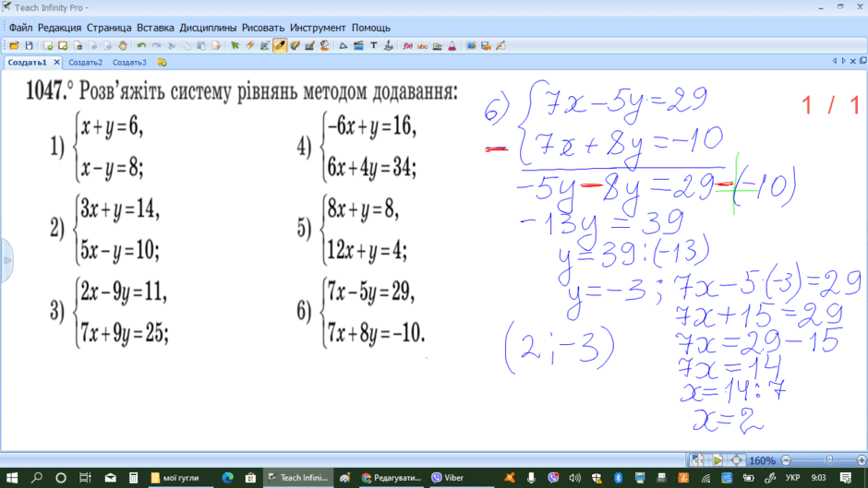Click the fit-to-screen arrows icon
Image resolution: width=868 pixels, height=488 pixels.
coord(736,460)
